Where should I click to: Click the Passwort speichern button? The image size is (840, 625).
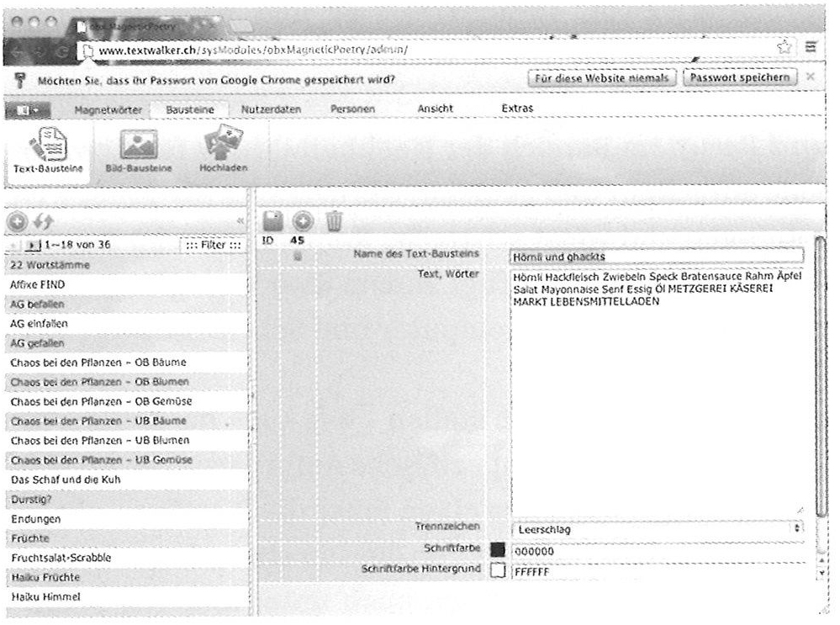point(741,78)
